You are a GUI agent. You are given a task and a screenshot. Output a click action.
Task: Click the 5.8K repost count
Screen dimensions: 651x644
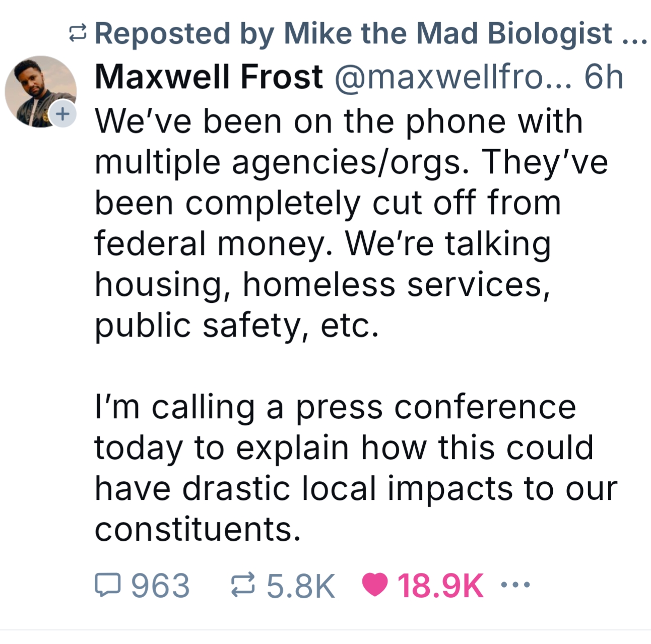pos(301,586)
